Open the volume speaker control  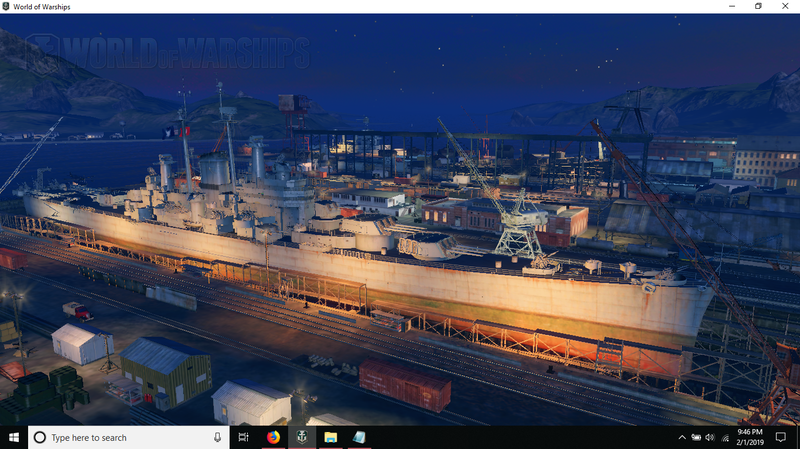point(709,437)
